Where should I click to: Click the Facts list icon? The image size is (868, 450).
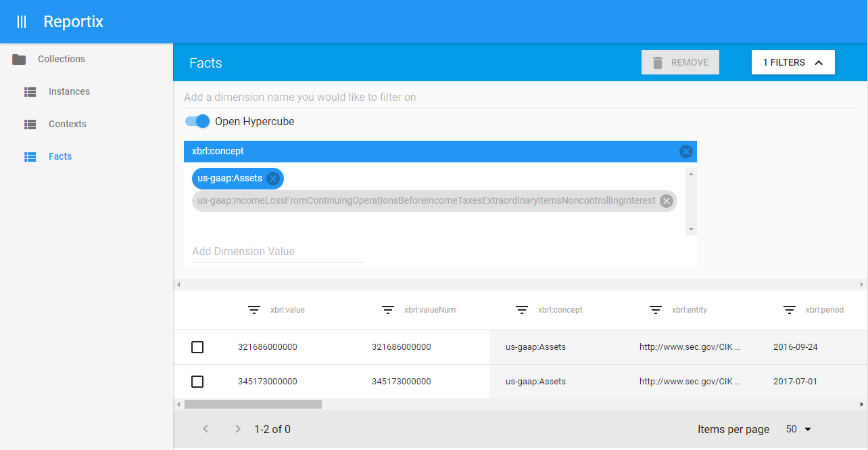(30, 156)
